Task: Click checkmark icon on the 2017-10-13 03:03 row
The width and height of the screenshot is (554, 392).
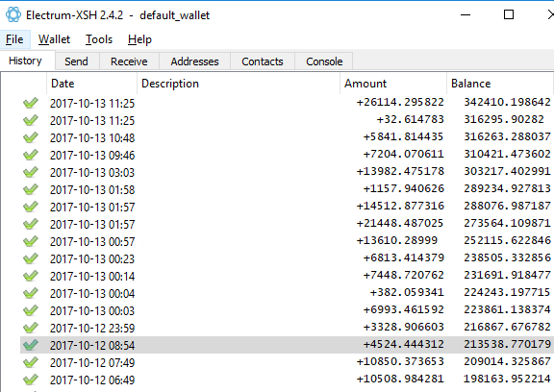Action: (31, 172)
